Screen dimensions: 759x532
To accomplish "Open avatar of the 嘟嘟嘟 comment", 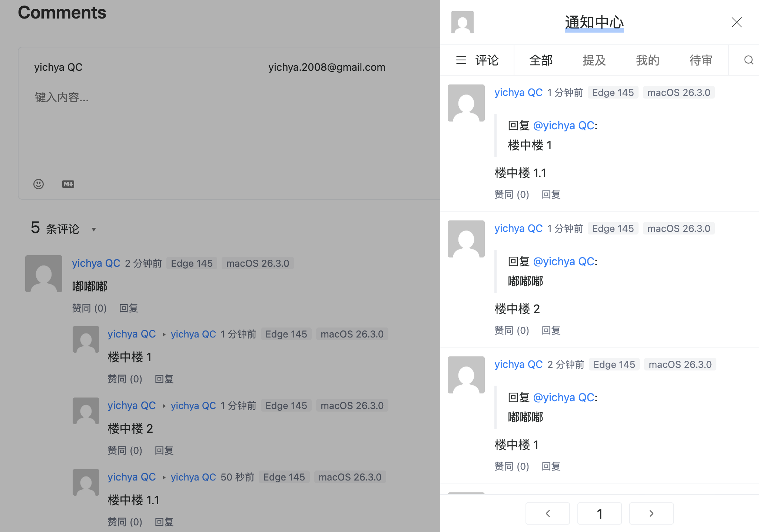I will point(44,274).
